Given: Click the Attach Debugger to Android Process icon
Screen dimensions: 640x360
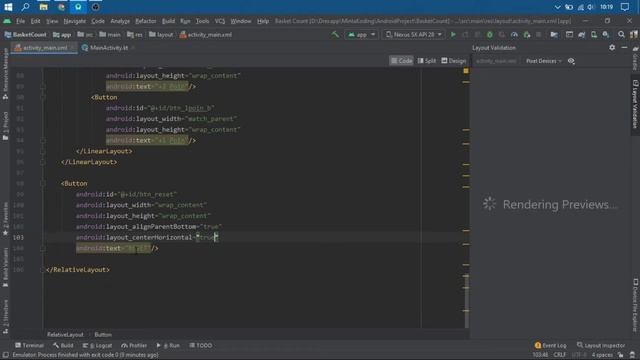Looking at the screenshot, I should 527,35.
